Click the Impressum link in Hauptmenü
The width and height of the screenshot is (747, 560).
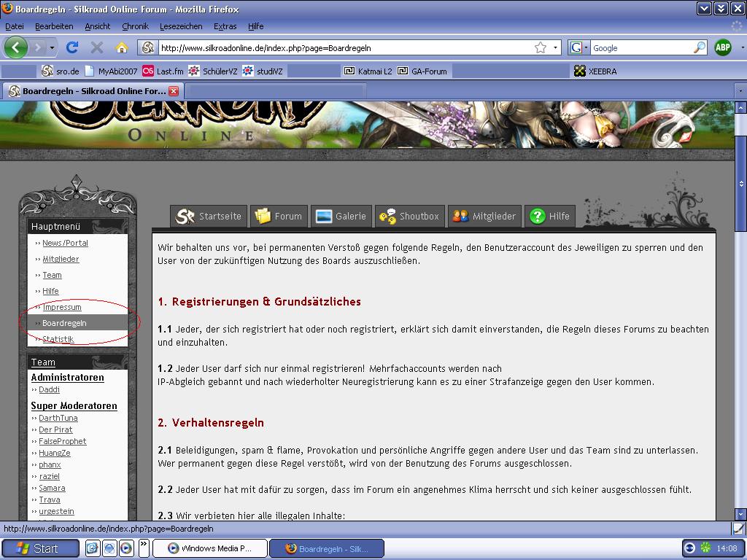62,307
